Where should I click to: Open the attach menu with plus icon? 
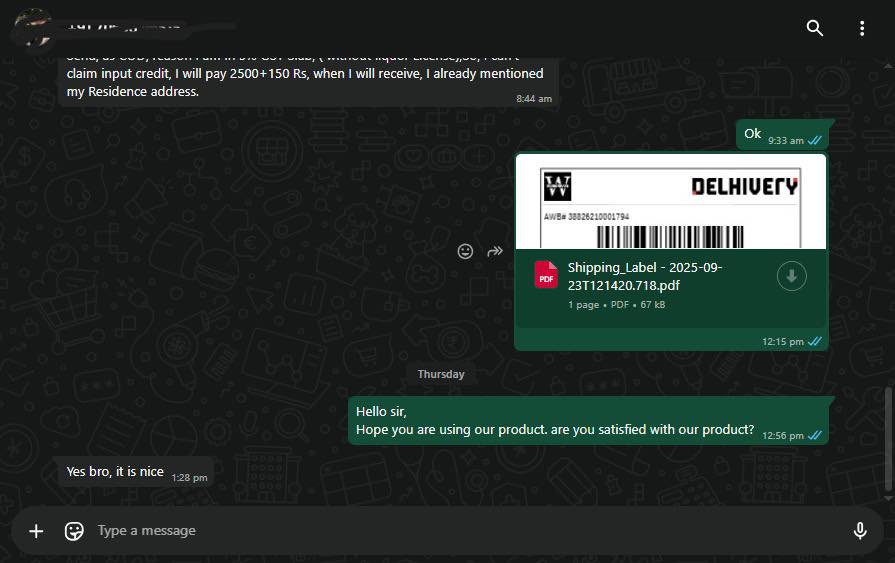click(x=36, y=531)
